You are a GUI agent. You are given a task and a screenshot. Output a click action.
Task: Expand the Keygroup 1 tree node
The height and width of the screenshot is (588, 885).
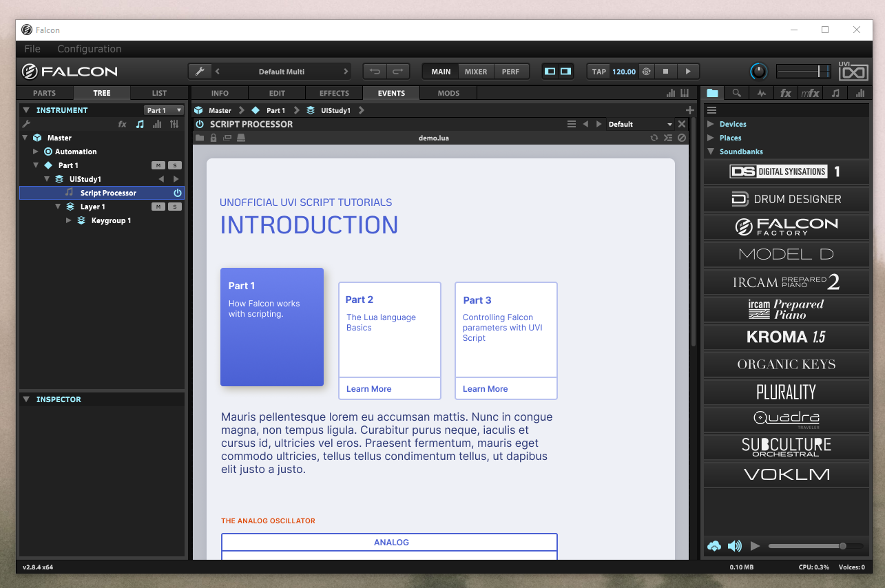(x=68, y=220)
